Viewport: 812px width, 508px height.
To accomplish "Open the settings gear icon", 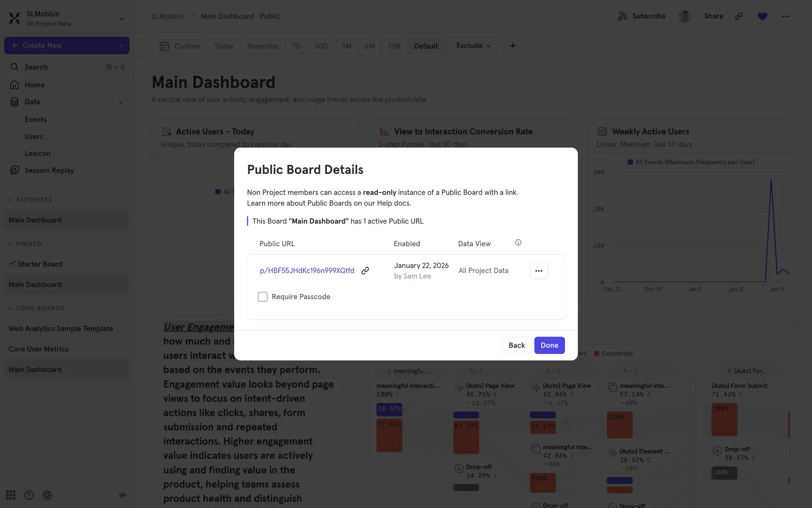I will [47, 495].
